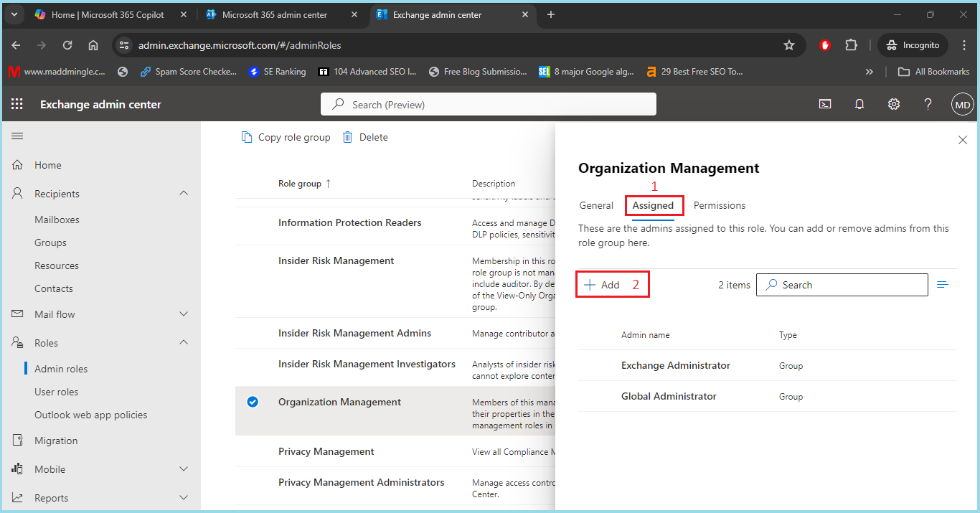Open All Bookmarks folder

tap(934, 72)
